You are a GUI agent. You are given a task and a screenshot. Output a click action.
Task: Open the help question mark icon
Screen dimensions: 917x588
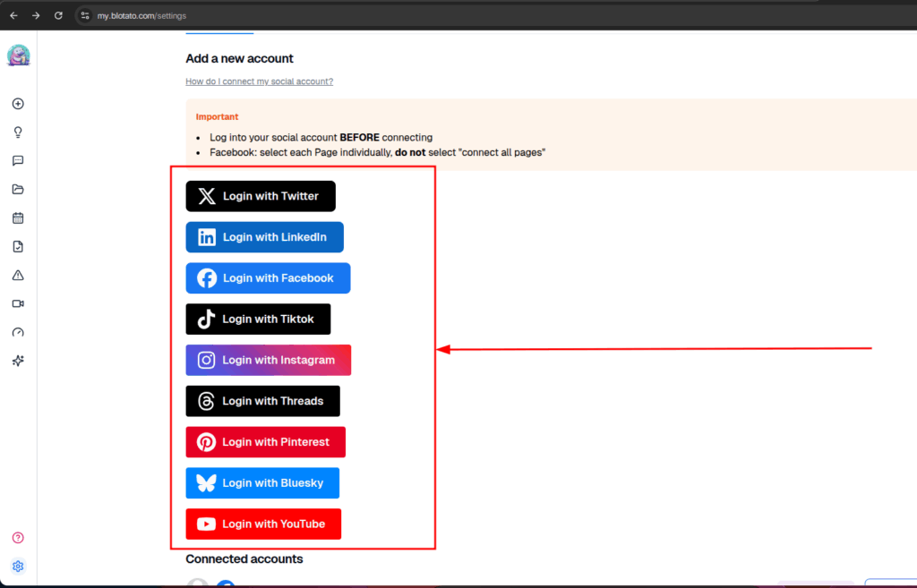[x=18, y=538]
